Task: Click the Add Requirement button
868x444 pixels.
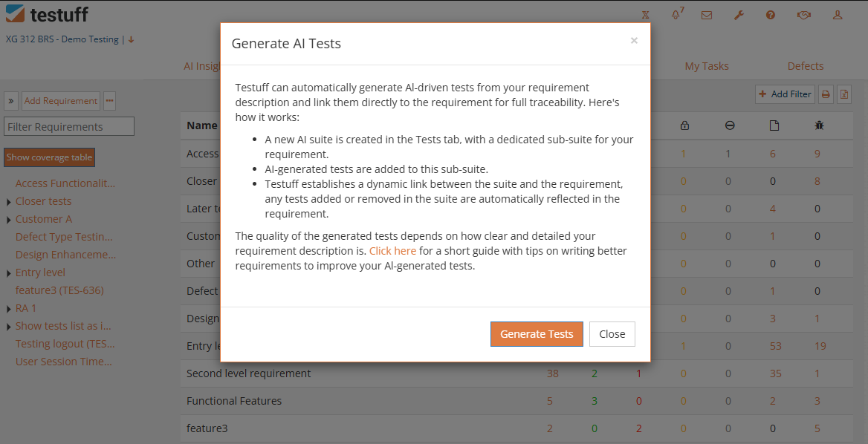Action: [x=61, y=101]
